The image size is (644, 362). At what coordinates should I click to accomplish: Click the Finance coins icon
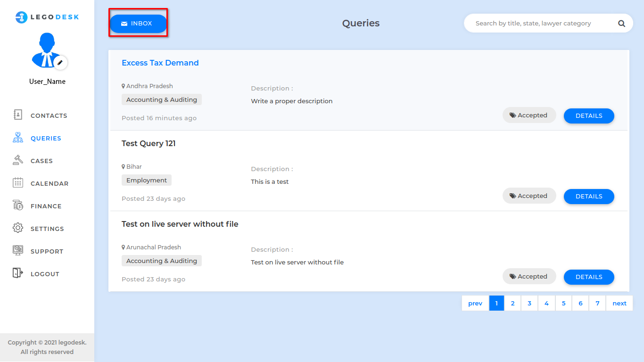coord(18,205)
